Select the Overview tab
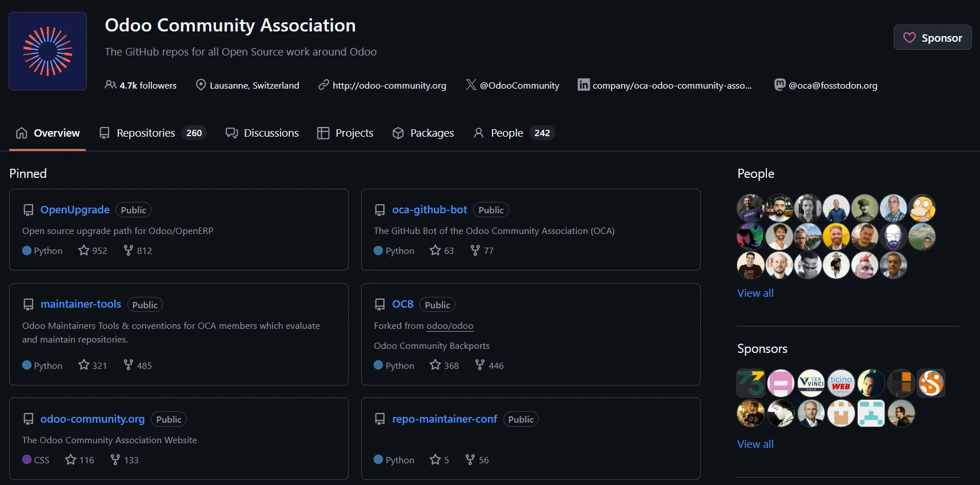Image resolution: width=980 pixels, height=485 pixels. tap(48, 133)
